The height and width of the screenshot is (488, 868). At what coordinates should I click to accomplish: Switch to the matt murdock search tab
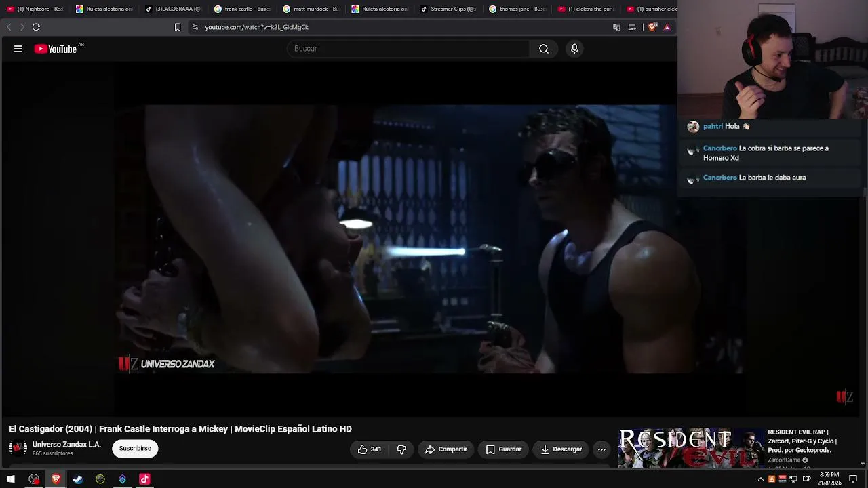click(311, 9)
